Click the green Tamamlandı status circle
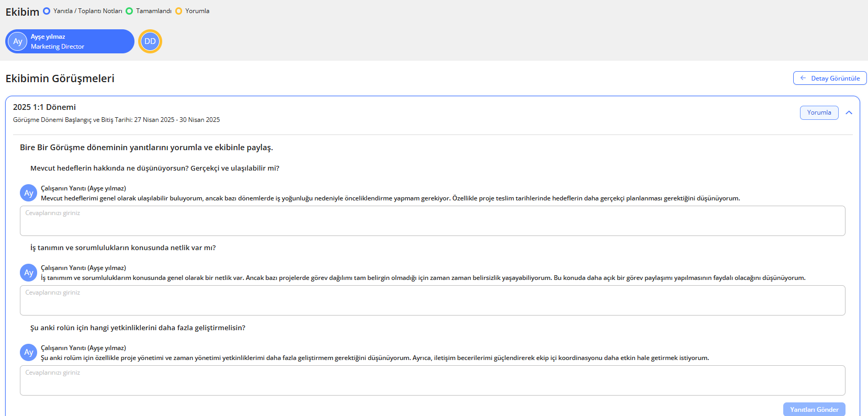The height and width of the screenshot is (416, 868). click(x=129, y=11)
